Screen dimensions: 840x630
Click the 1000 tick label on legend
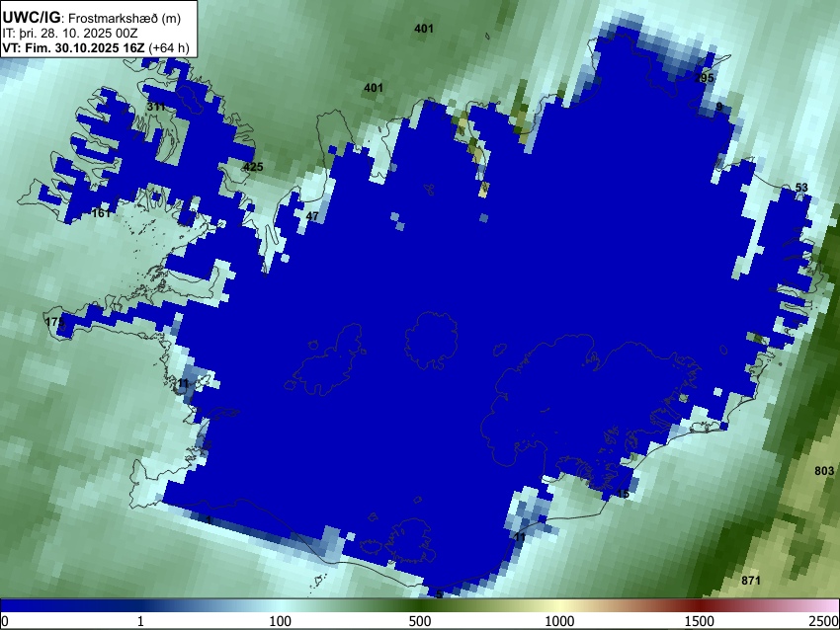click(x=559, y=621)
